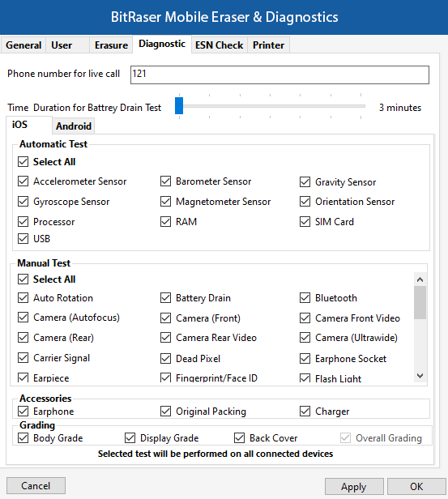The width and height of the screenshot is (448, 499).
Task: Select the iOS sub-tab
Action: (x=29, y=125)
